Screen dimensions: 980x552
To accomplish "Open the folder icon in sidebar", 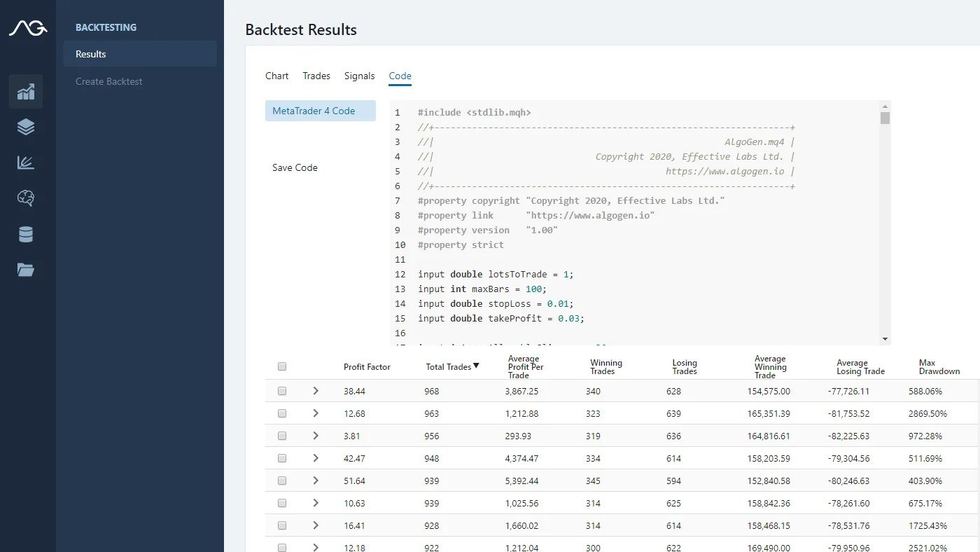I will 26,270.
